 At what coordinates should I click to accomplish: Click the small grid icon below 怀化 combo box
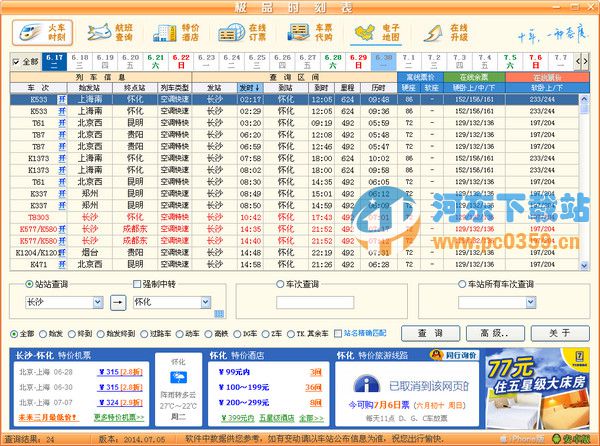[x=219, y=314]
